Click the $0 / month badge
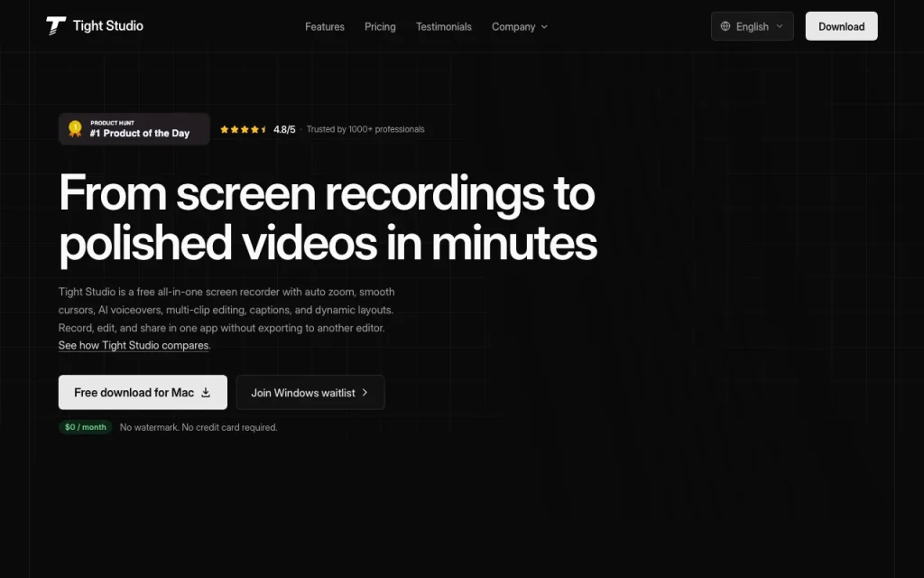 86,427
